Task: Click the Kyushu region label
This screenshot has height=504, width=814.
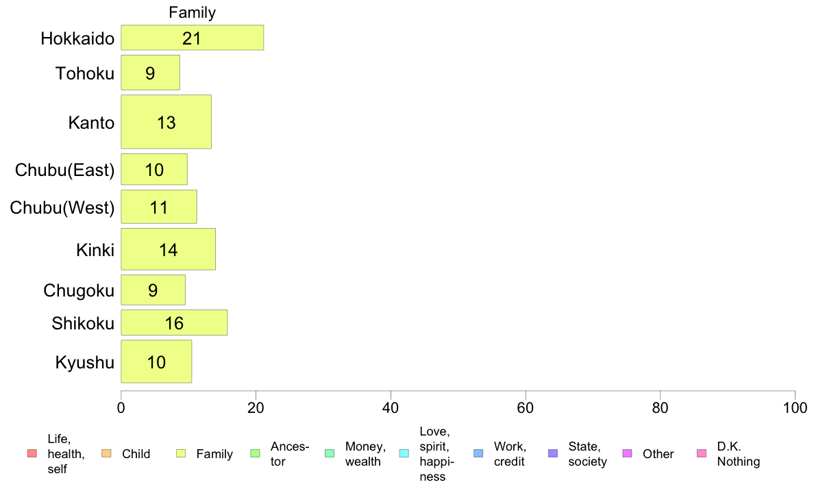Action: pyautogui.click(x=84, y=362)
